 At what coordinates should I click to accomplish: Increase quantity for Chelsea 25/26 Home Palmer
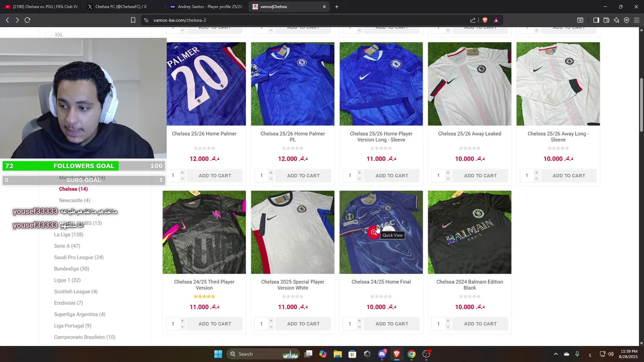click(182, 173)
